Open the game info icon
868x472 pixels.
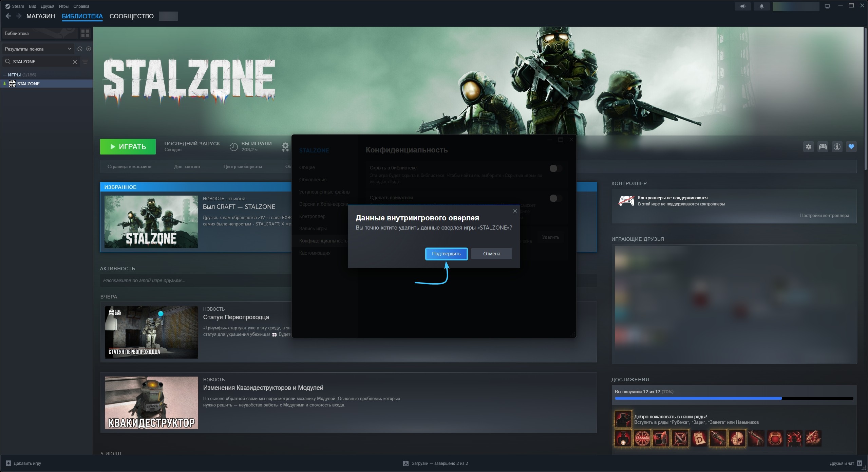pyautogui.click(x=837, y=147)
